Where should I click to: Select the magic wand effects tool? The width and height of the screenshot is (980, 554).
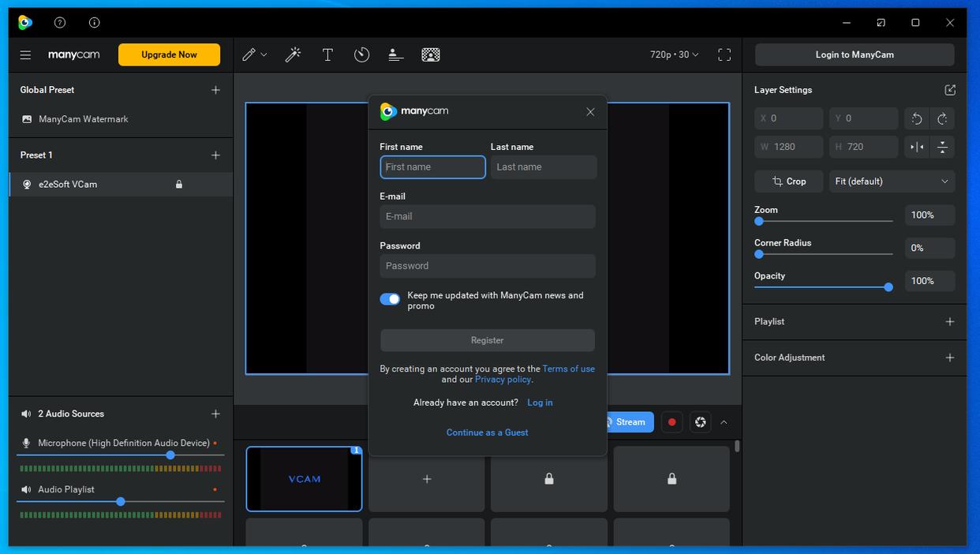point(293,54)
